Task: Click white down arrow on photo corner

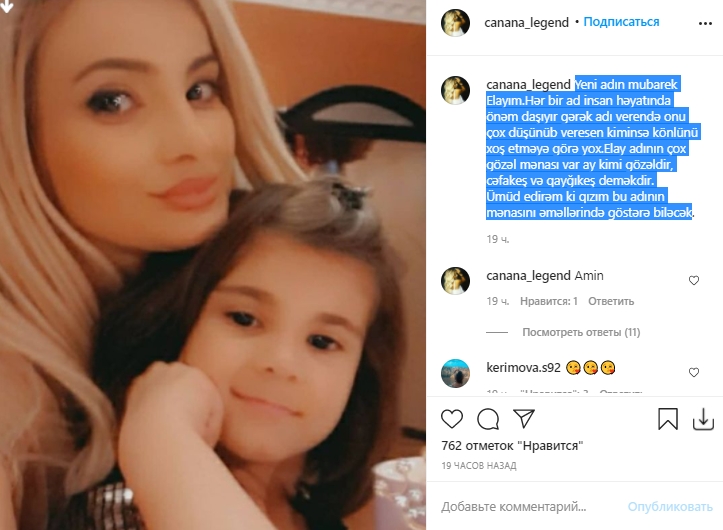Action: [6, 6]
